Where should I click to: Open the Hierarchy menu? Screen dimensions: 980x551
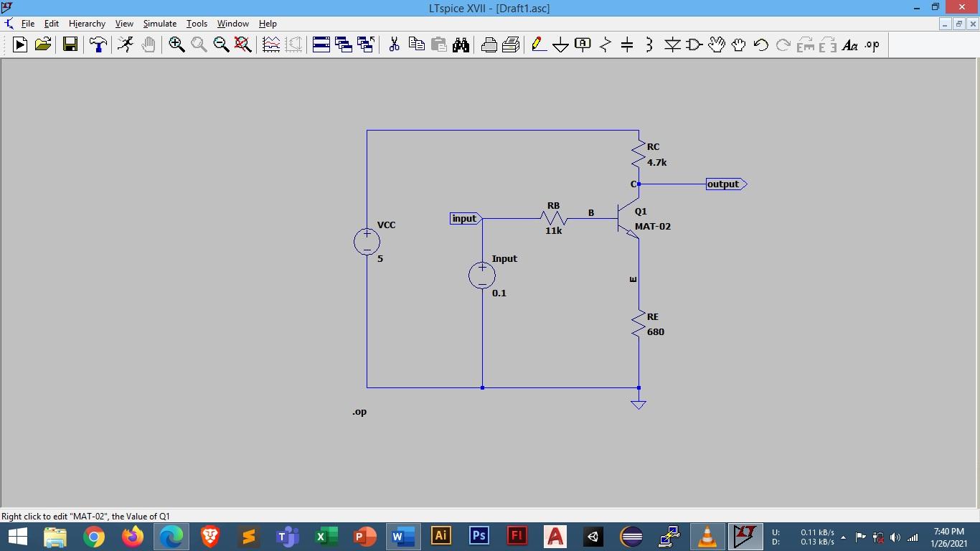pyautogui.click(x=87, y=23)
